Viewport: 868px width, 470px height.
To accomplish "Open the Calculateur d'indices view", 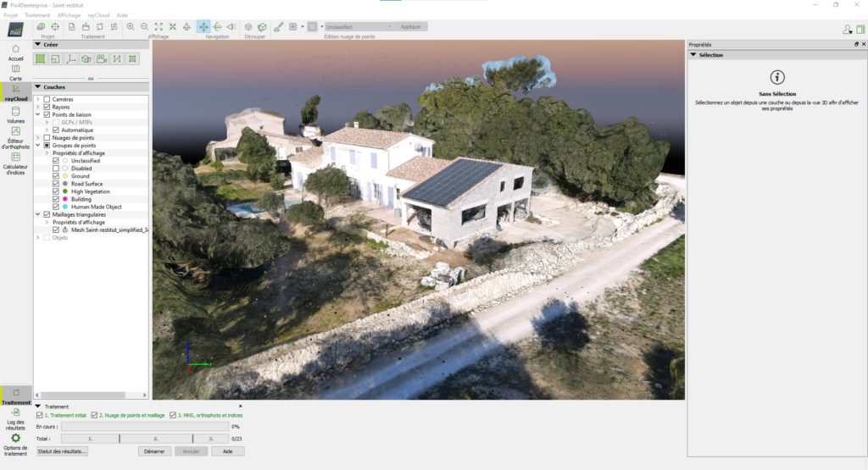I will click(x=15, y=163).
